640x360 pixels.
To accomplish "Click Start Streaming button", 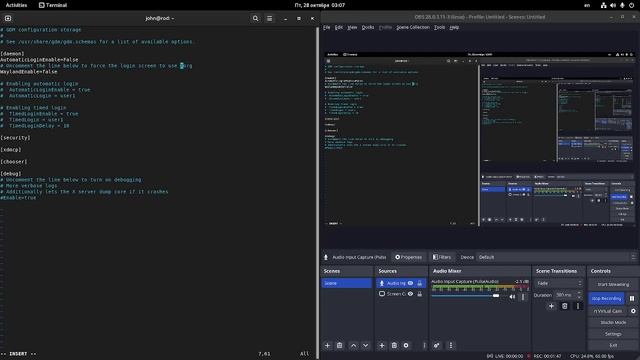I will tap(613, 284).
